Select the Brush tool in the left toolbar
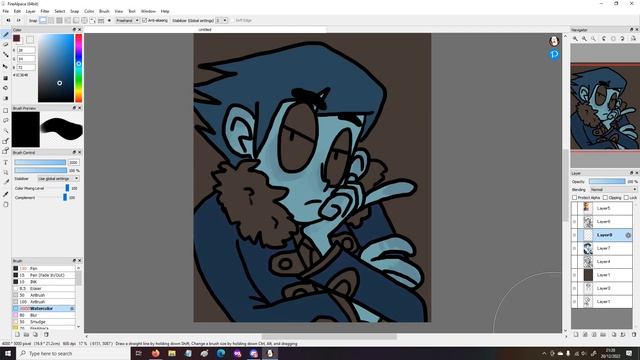This screenshot has width=640, height=360. [6, 35]
